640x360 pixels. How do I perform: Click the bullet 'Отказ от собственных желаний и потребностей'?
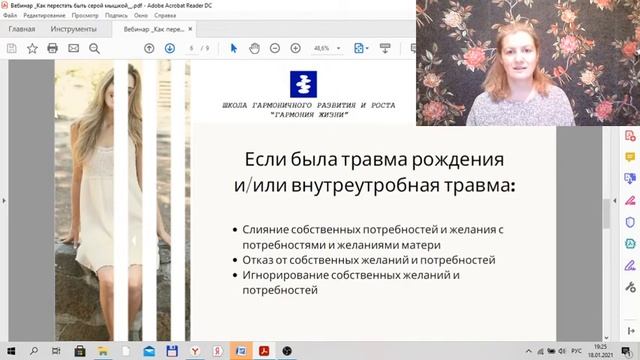tap(369, 260)
